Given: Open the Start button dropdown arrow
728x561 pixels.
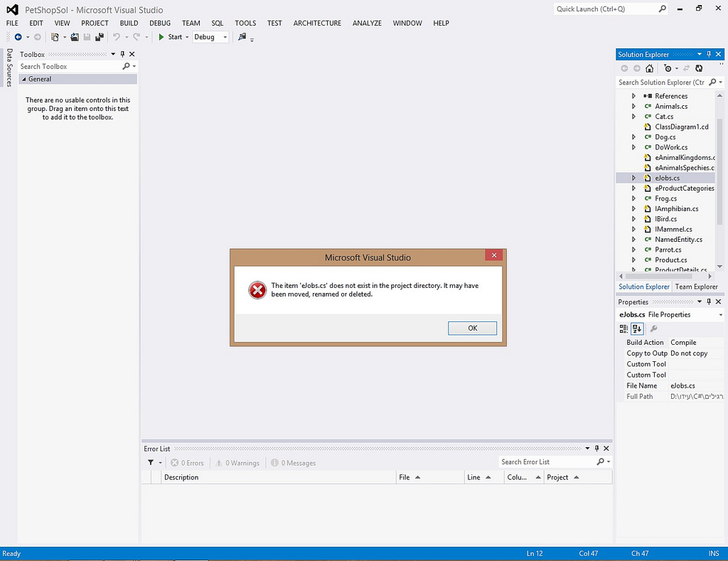Looking at the screenshot, I should tap(187, 37).
